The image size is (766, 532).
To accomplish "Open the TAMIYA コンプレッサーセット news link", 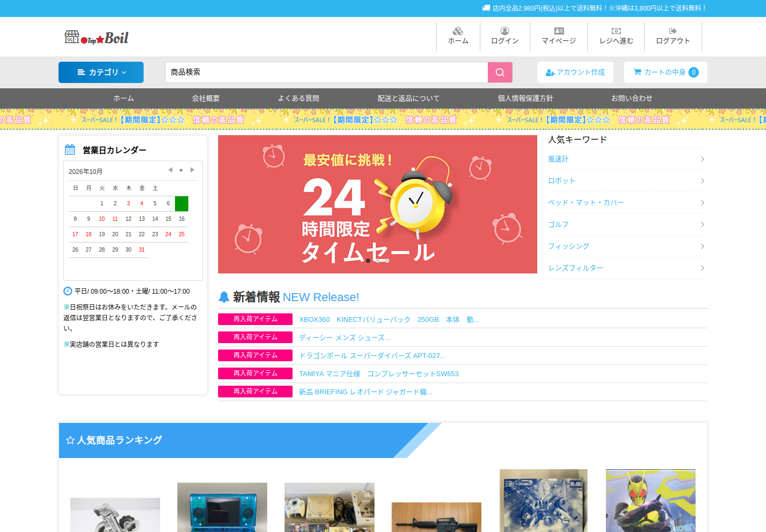I will tap(379, 374).
